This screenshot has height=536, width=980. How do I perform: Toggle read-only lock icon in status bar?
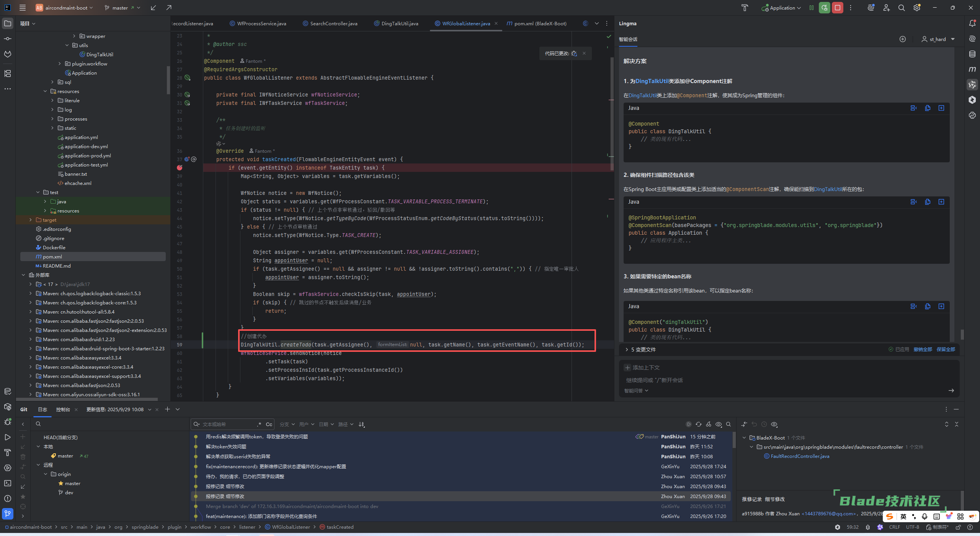click(x=958, y=527)
